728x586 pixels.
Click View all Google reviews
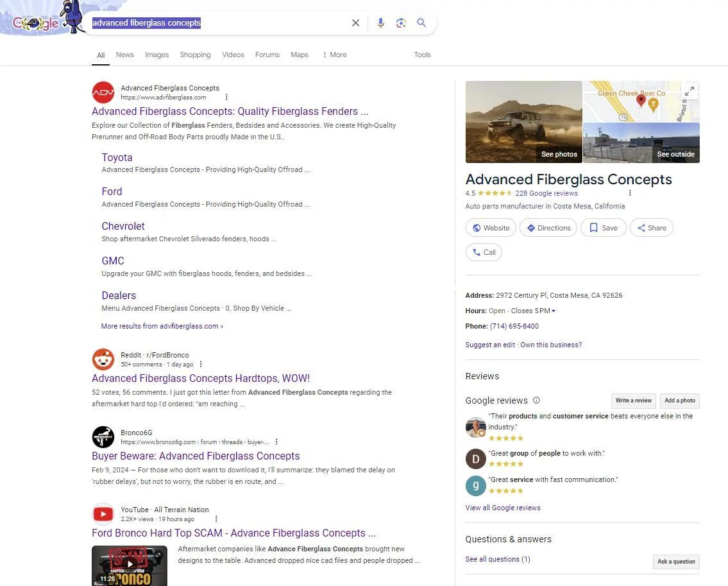coord(503,508)
